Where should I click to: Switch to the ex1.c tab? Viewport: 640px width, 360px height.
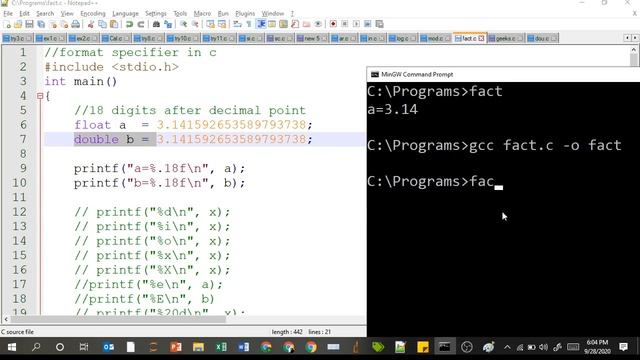click(50, 38)
